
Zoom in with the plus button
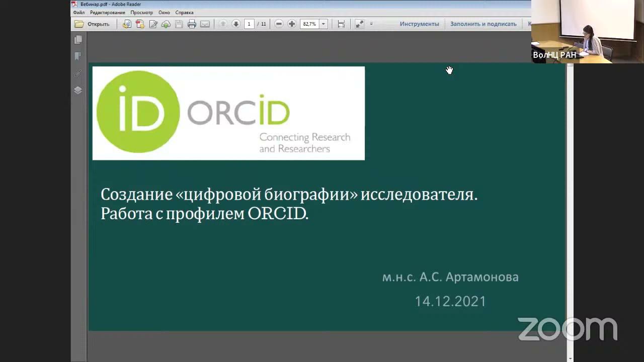coord(292,24)
